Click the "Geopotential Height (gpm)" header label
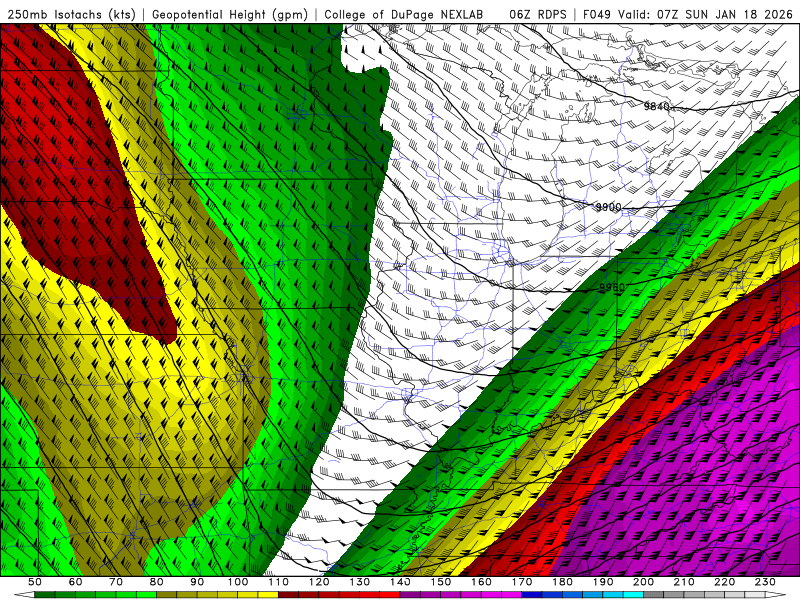The image size is (800, 600). point(230,14)
